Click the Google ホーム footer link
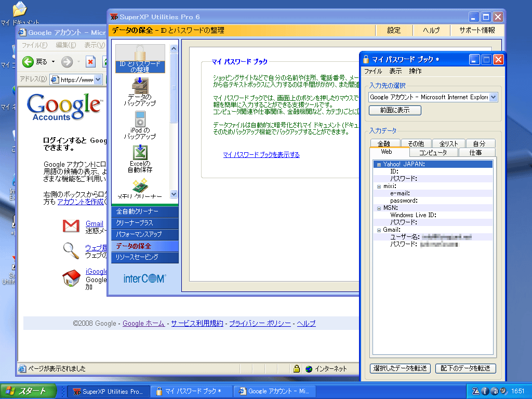This screenshot has height=399, width=532. [x=144, y=323]
